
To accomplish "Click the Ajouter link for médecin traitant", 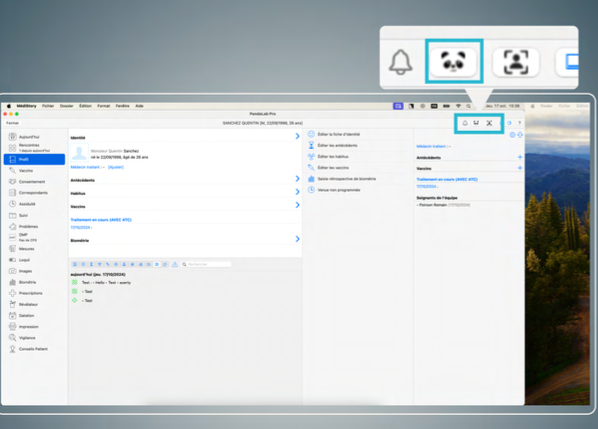I will click(x=116, y=167).
